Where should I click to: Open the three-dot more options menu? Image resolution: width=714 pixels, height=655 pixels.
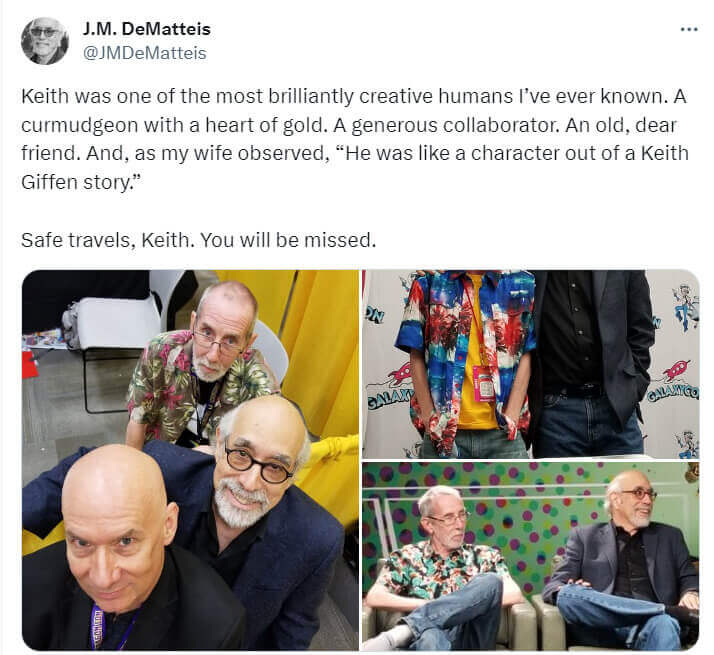[x=688, y=30]
